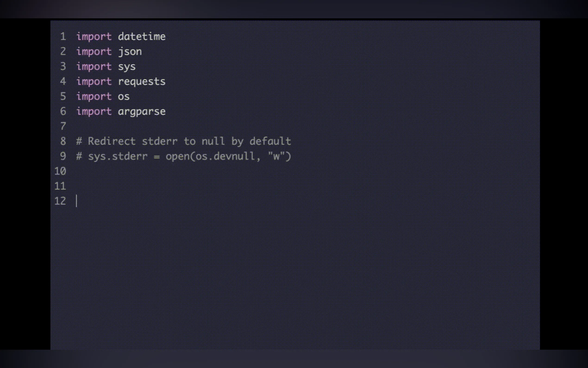Click the import keyword on line 6
The height and width of the screenshot is (368, 588).
click(94, 111)
